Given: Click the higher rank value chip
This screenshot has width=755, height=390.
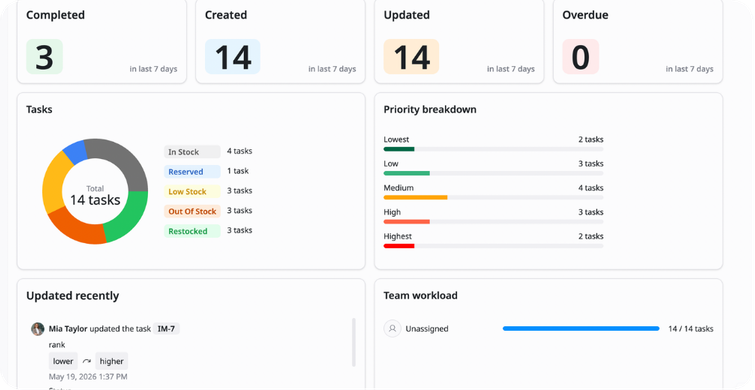Looking at the screenshot, I should (x=112, y=361).
